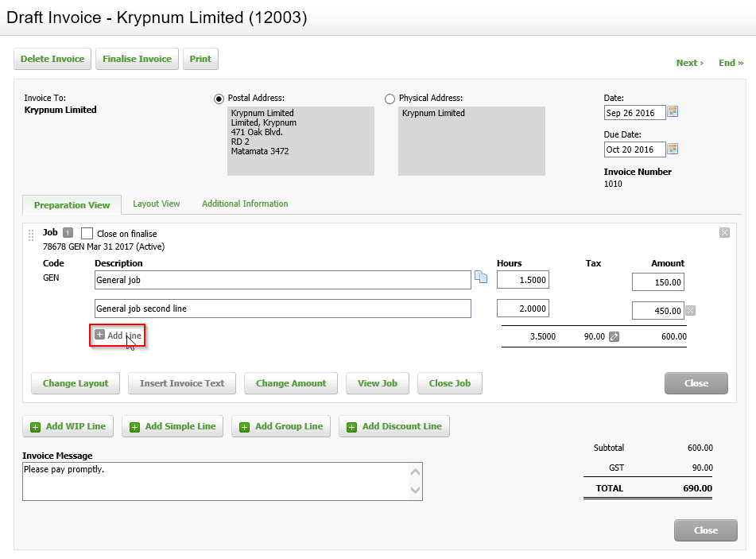Enable the Close on finalise checkbox
Image resolution: width=756 pixels, height=559 pixels.
[x=87, y=233]
